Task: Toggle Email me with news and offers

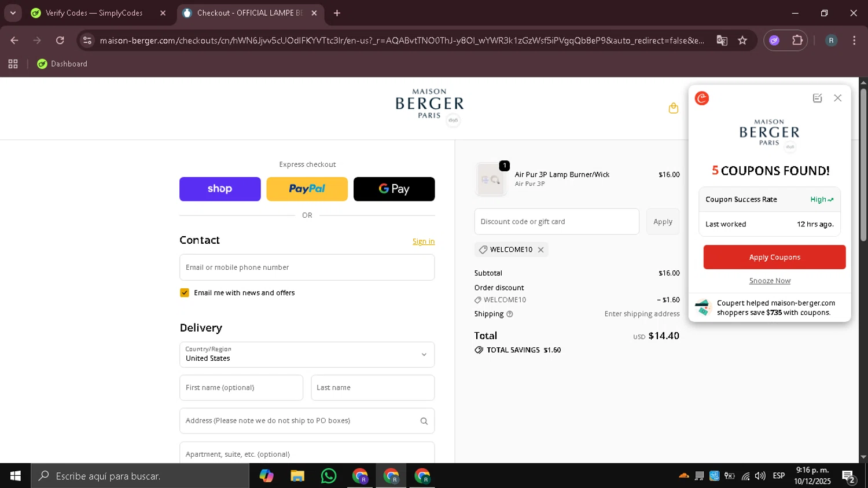Action: (x=185, y=293)
